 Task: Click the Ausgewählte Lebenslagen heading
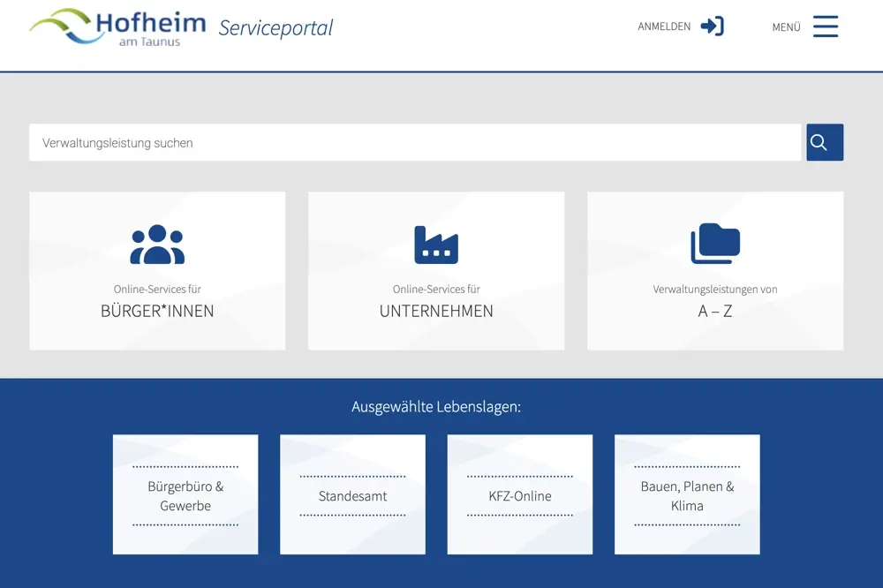coord(436,407)
